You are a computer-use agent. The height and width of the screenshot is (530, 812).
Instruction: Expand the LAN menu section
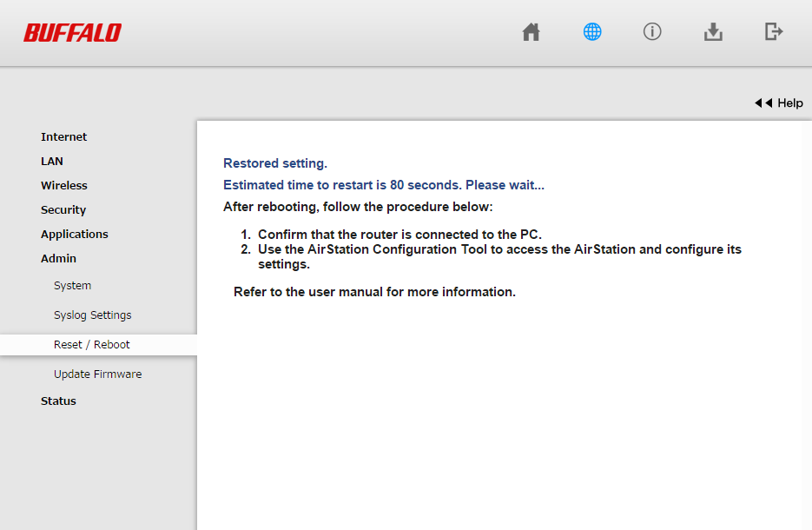pos(52,161)
